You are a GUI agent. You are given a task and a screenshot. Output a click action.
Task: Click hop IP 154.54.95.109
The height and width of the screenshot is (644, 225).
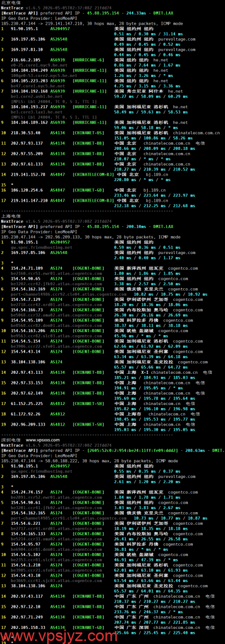(26, 320)
